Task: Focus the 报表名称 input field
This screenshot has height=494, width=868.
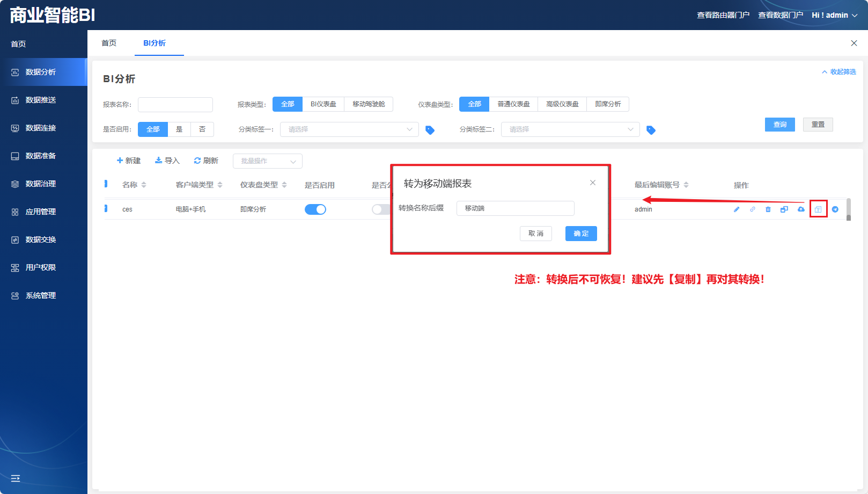Action: pos(175,105)
